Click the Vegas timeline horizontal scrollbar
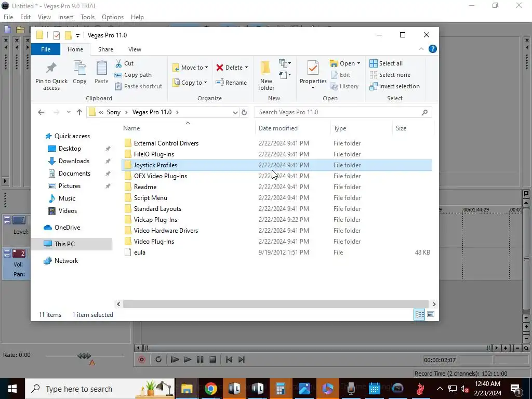Screen dimensions: 532x399 317,348
